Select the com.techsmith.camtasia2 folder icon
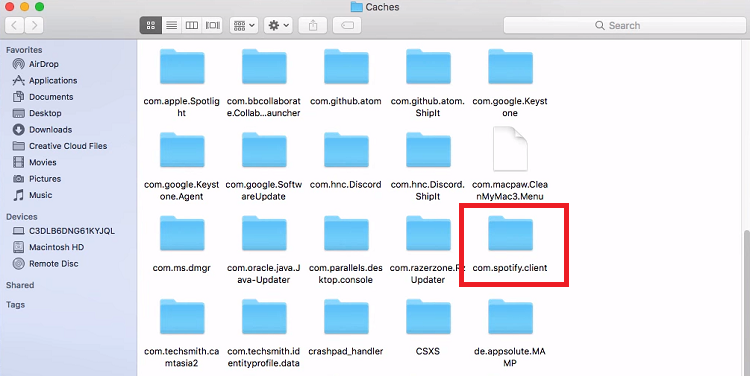750x376 pixels. (x=182, y=317)
